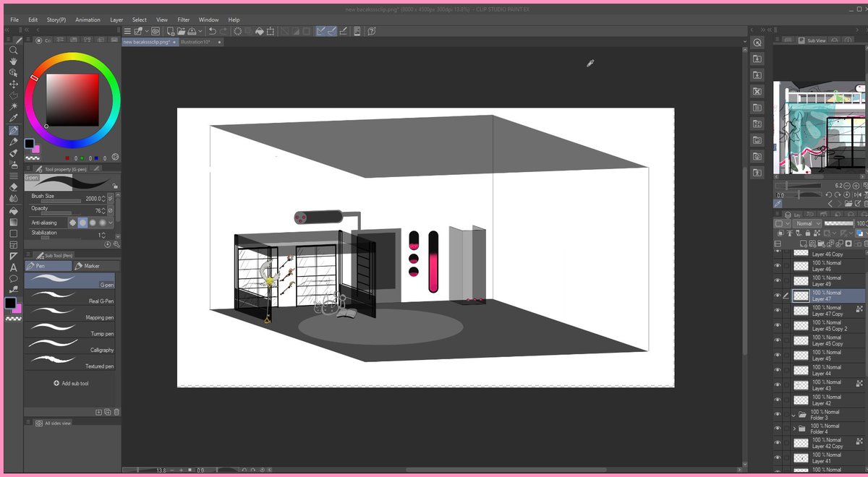
Task: Click the Scale/Rotate transform icon
Action: coord(271,31)
